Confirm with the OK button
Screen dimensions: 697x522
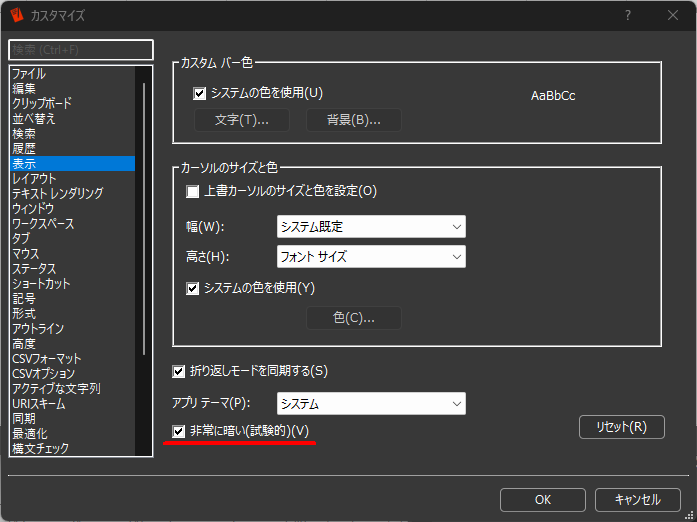(543, 500)
